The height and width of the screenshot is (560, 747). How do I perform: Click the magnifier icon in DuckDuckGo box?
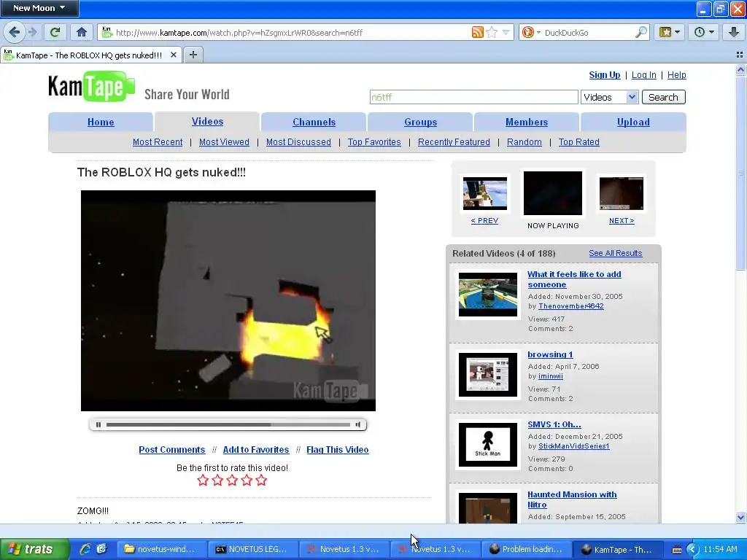point(641,32)
